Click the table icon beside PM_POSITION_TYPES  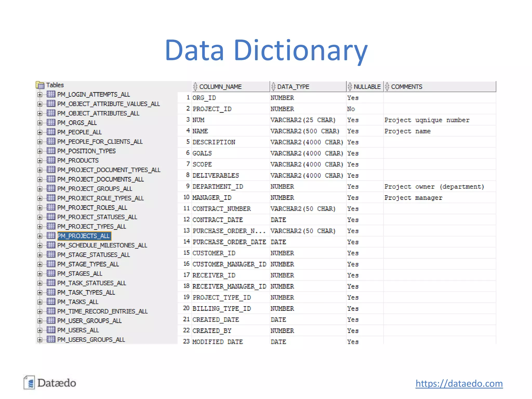[x=51, y=151]
